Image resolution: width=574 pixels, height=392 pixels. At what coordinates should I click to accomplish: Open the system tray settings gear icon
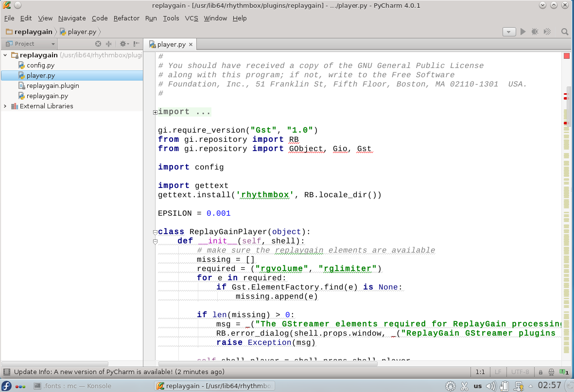click(x=451, y=386)
